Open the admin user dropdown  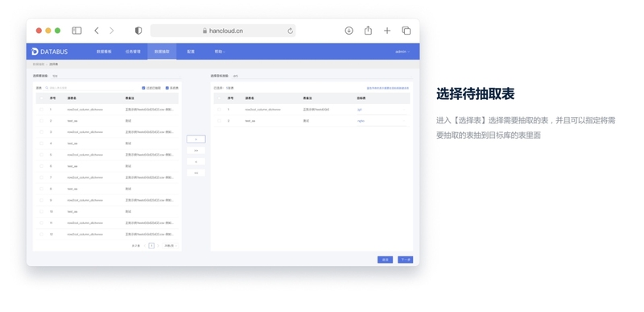click(x=402, y=52)
